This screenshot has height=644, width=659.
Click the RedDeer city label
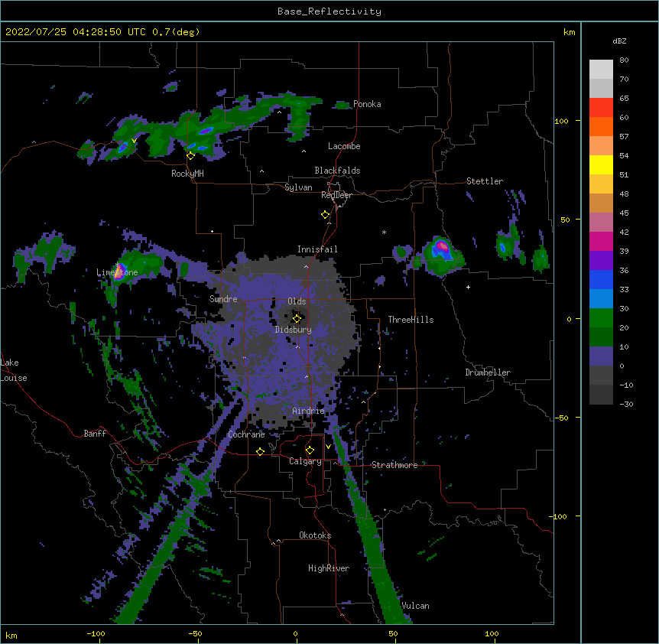(336, 195)
